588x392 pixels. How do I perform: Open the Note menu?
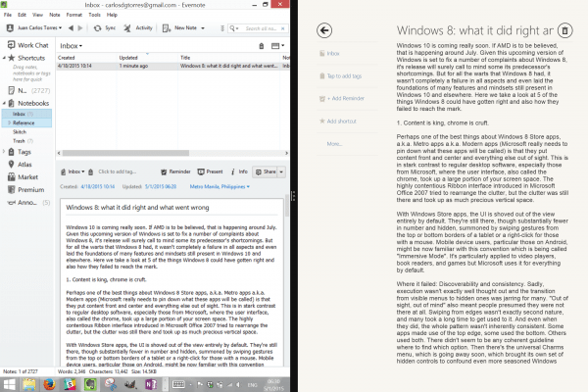click(x=54, y=15)
